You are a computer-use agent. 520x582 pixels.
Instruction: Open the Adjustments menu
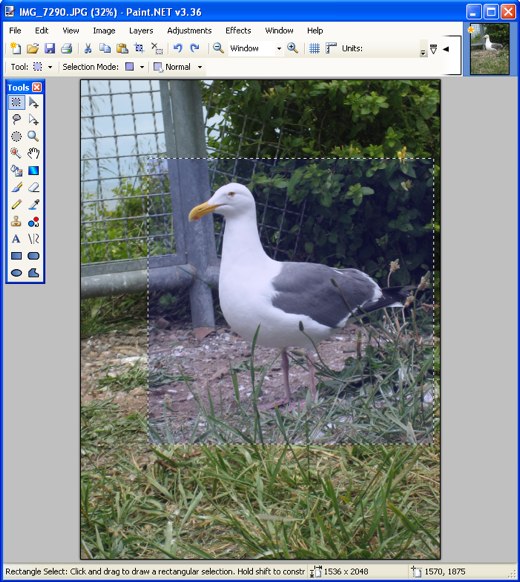(189, 30)
